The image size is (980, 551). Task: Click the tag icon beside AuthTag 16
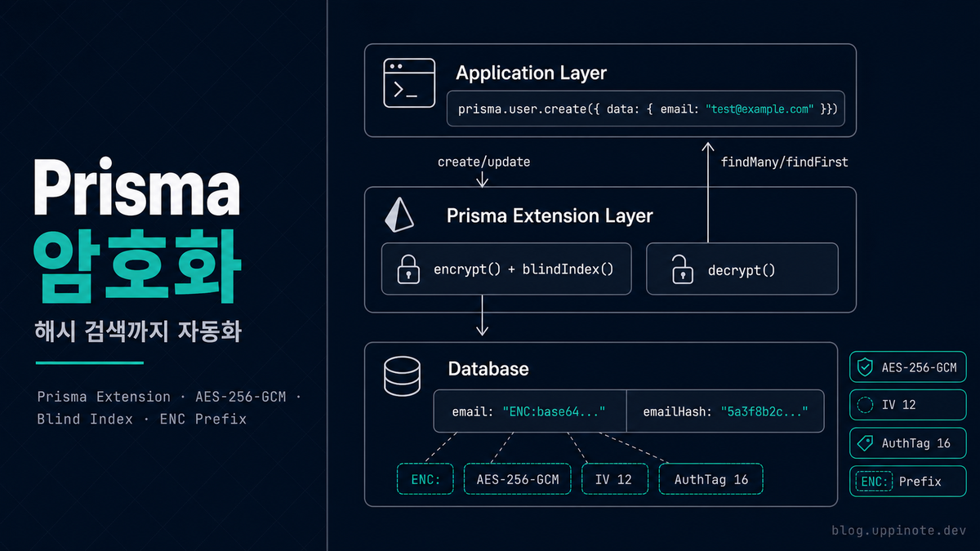(865, 443)
